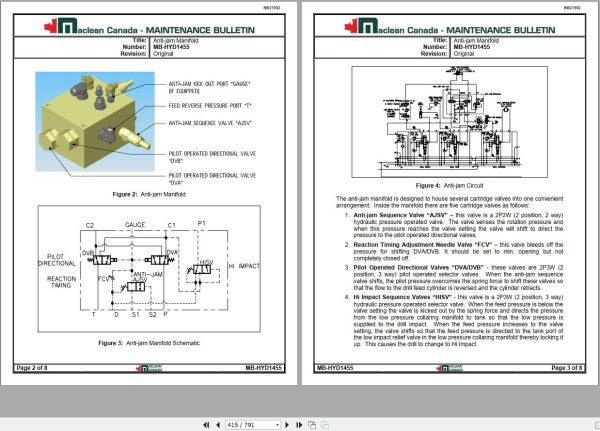Screen dimensions: 600x431
Task: Click the Figure 3: Anti-jam Manifold Schematic caption
Action: (149, 343)
